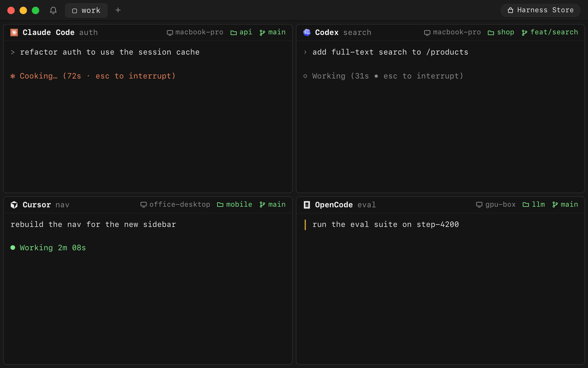Select the Cursor pane title
588x368 pixels.
pyautogui.click(x=37, y=205)
